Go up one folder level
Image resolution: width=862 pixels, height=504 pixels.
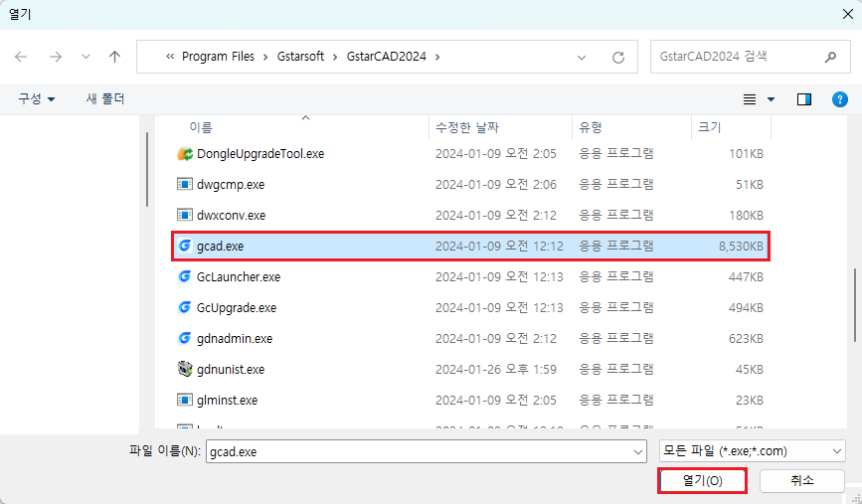click(115, 57)
